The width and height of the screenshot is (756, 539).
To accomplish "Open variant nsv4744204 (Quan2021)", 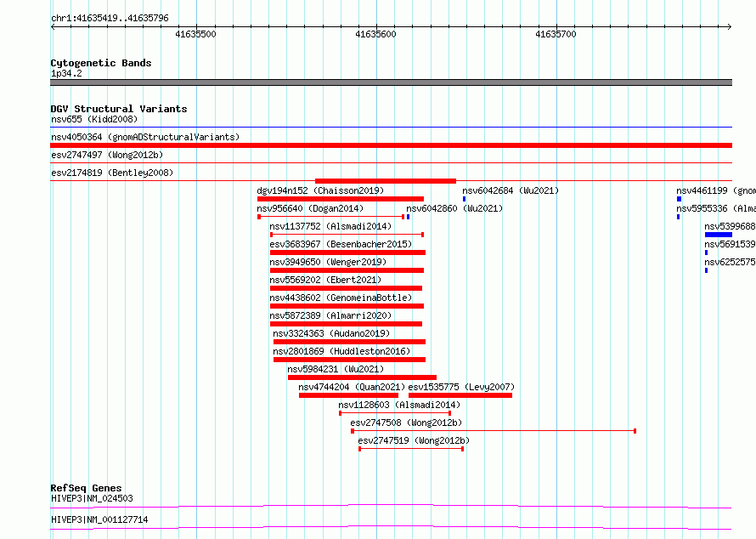I will (352, 387).
